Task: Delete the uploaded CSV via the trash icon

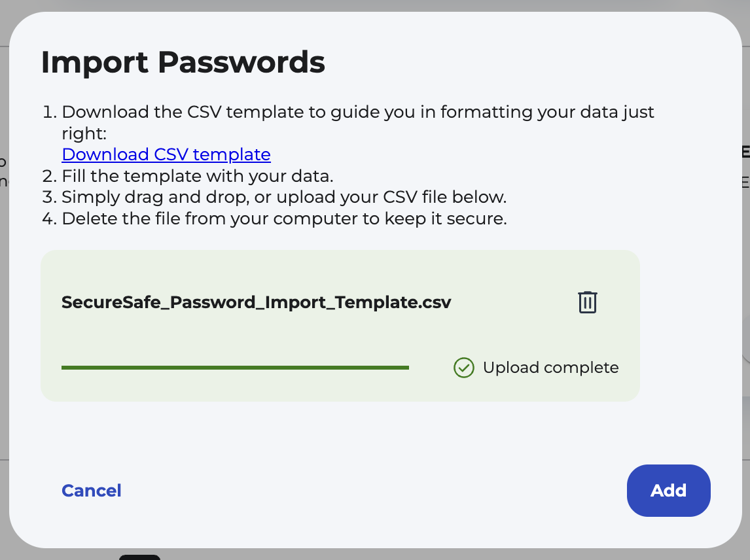Action: [x=587, y=302]
